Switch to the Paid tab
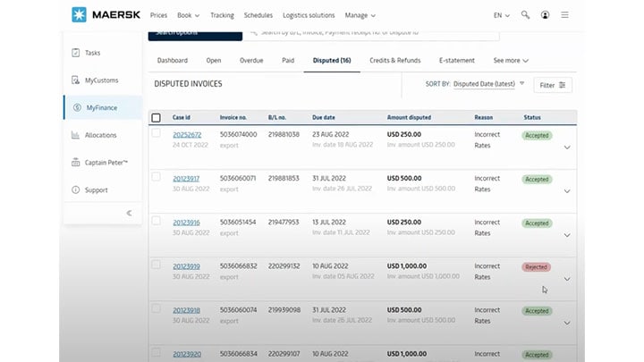The height and width of the screenshot is (362, 644). coord(288,61)
